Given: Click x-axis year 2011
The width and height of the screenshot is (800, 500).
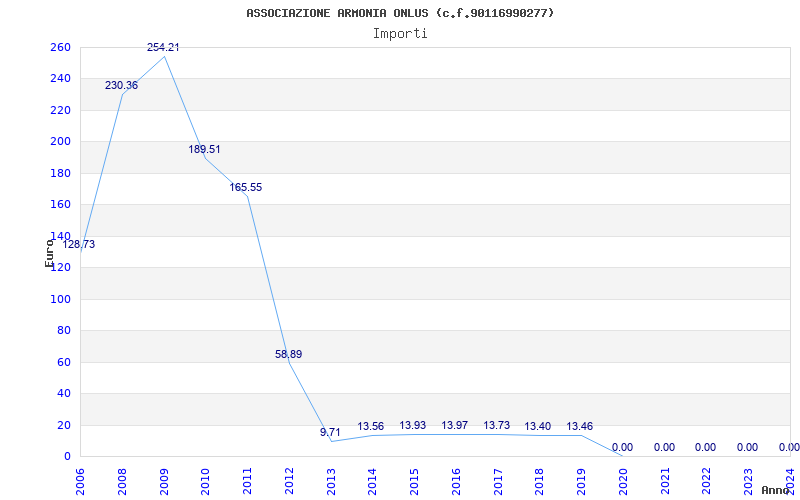Looking at the screenshot, I should (x=247, y=482).
